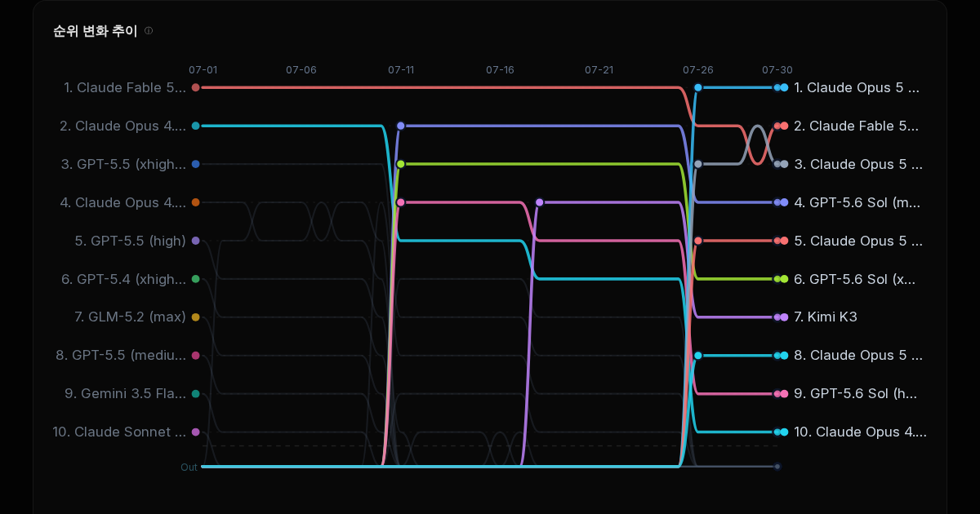Click right legend label 10. Claude Opus 4

click(861, 432)
